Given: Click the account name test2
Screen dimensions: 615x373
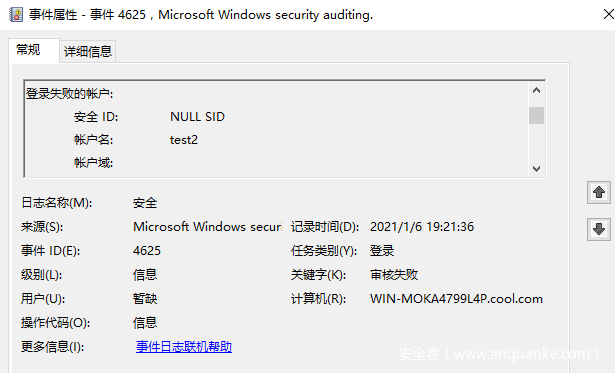Looking at the screenshot, I should (x=184, y=140).
